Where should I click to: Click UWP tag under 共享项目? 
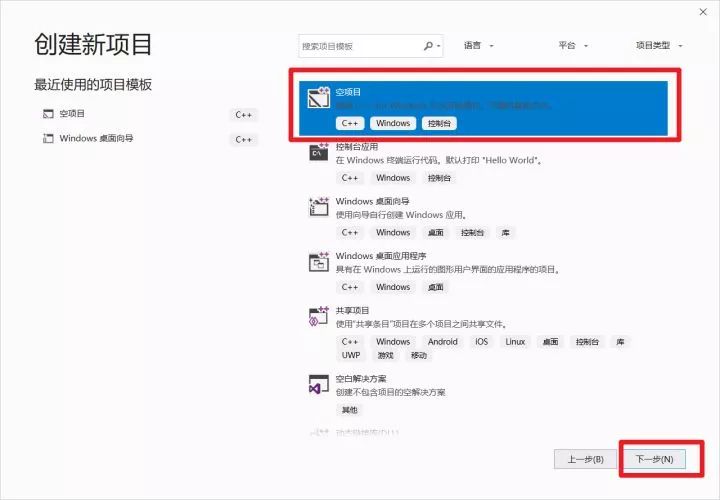coord(351,355)
